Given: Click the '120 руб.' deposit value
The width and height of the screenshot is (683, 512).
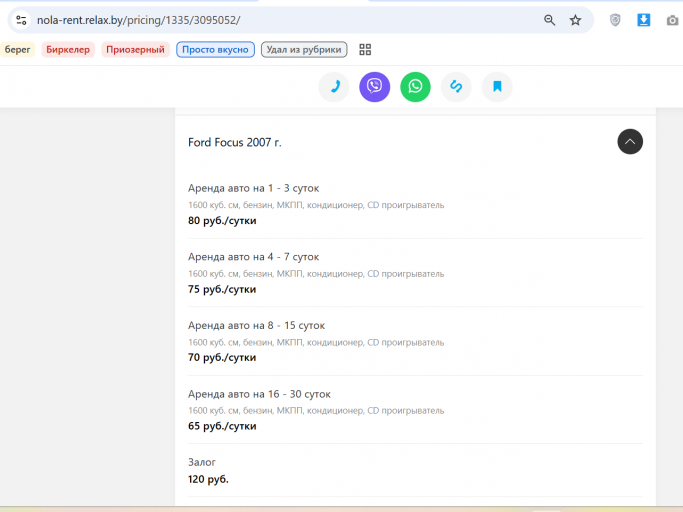Looking at the screenshot, I should coord(208,479).
